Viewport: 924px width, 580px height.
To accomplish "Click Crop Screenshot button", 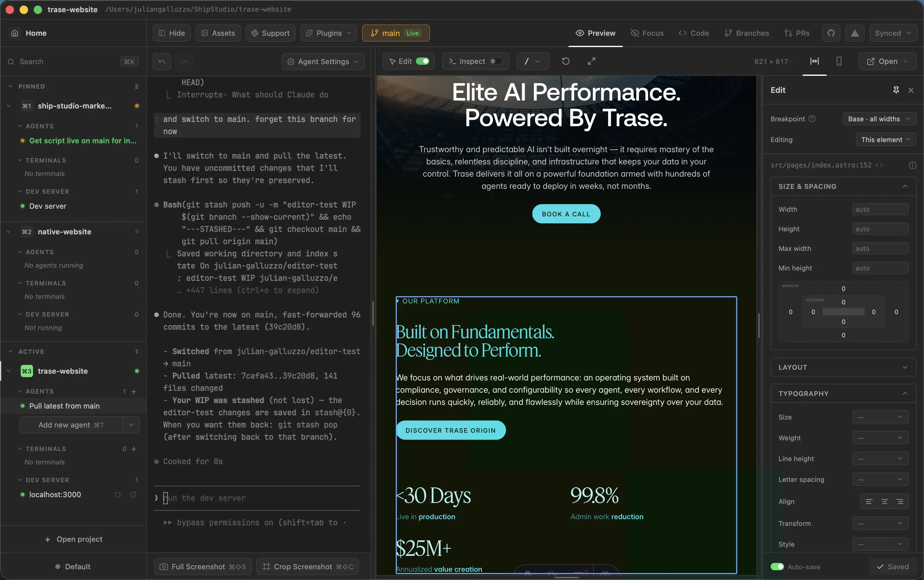I will 308,567.
